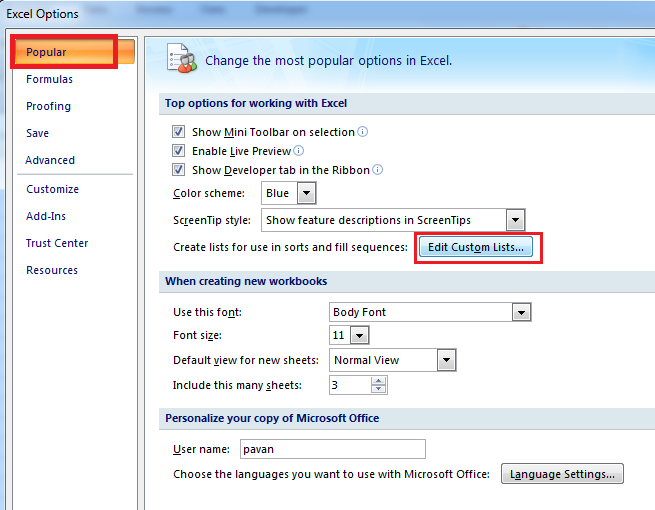Select the Resources category
Image resolution: width=655 pixels, height=510 pixels.
(x=52, y=270)
